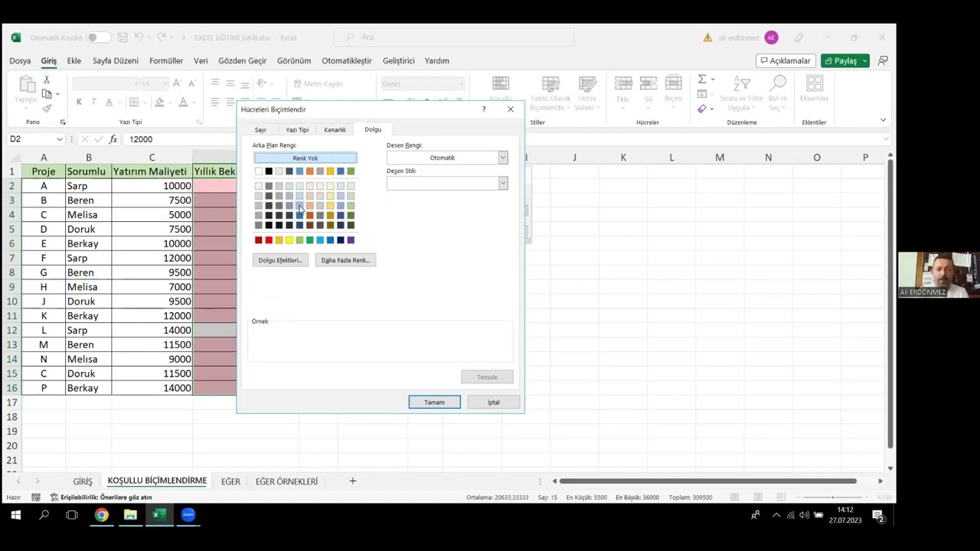
Task: Expand the Paylaş button dropdown arrow
Action: tap(864, 60)
